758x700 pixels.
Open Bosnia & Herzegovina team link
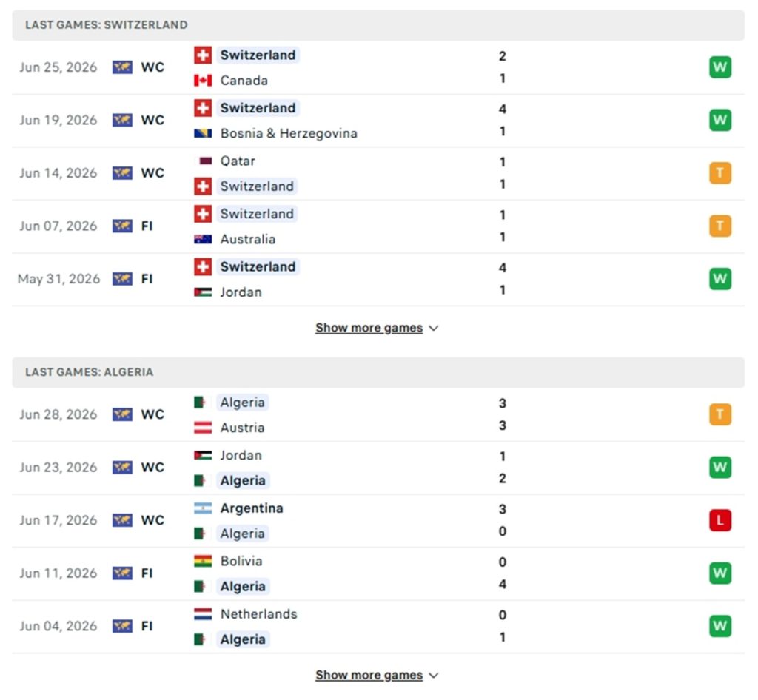click(x=289, y=133)
